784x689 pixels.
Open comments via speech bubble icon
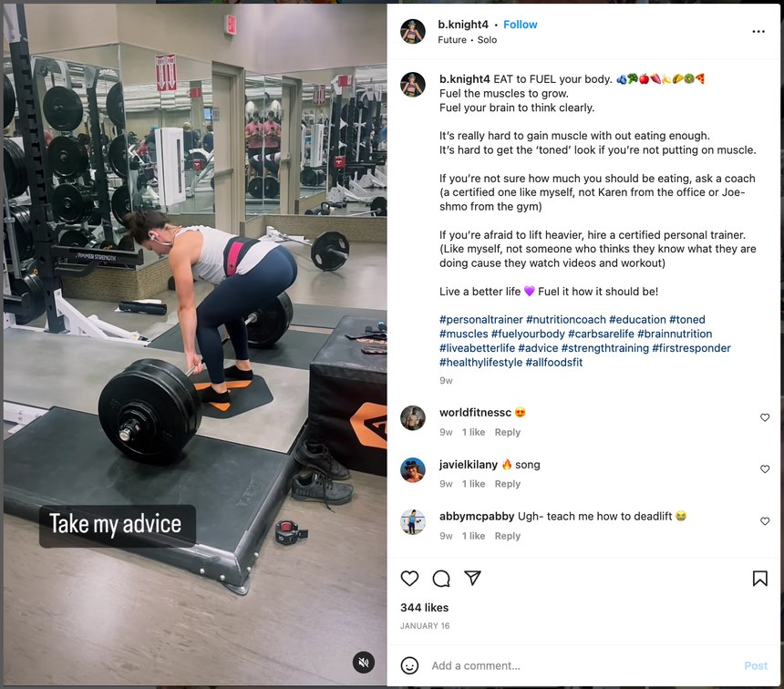point(441,579)
